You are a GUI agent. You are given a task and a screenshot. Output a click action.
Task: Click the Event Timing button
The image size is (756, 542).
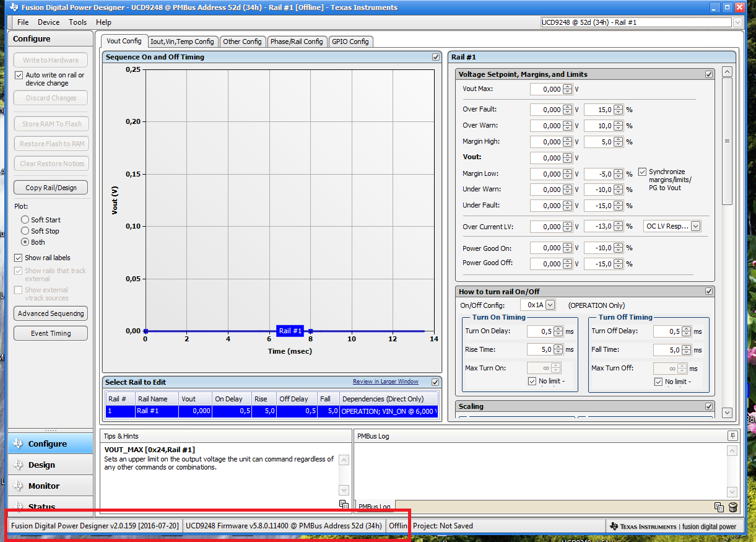point(51,333)
